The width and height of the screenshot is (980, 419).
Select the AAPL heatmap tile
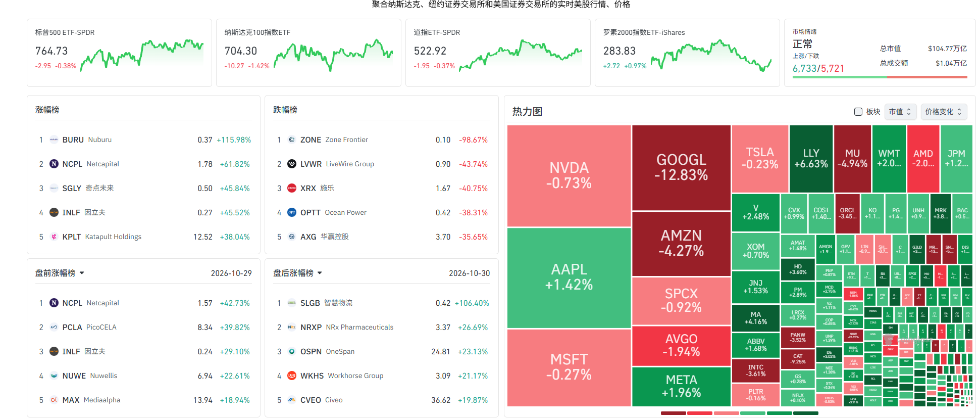coord(569,277)
